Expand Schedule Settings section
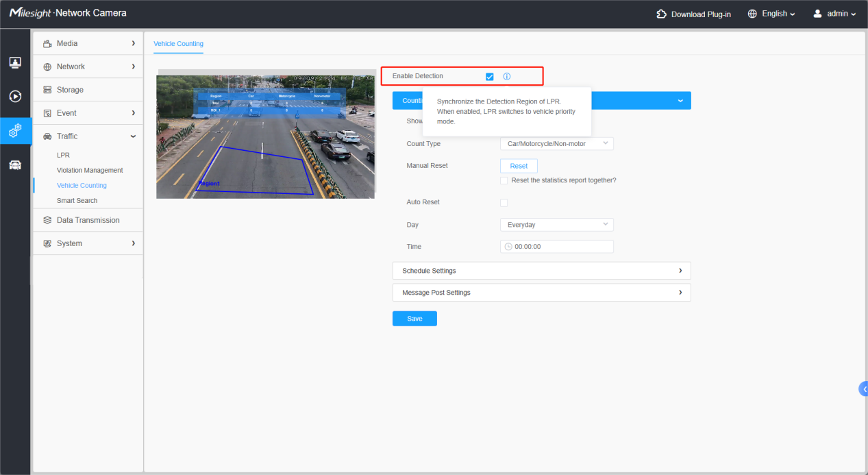 [x=541, y=271]
